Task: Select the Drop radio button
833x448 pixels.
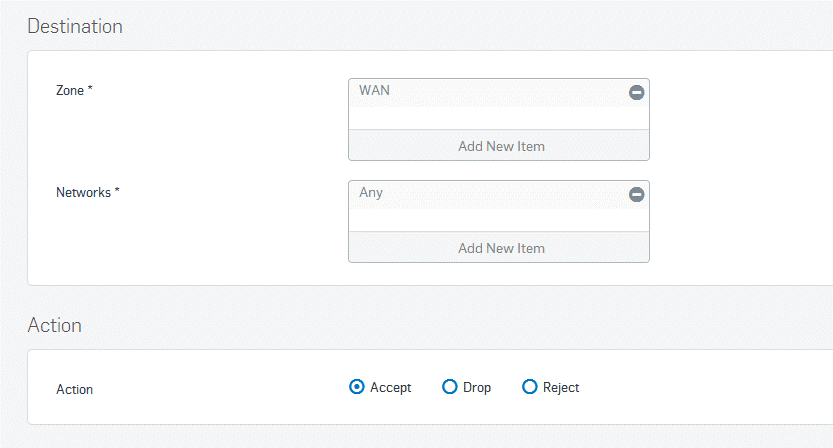Action: 449,387
